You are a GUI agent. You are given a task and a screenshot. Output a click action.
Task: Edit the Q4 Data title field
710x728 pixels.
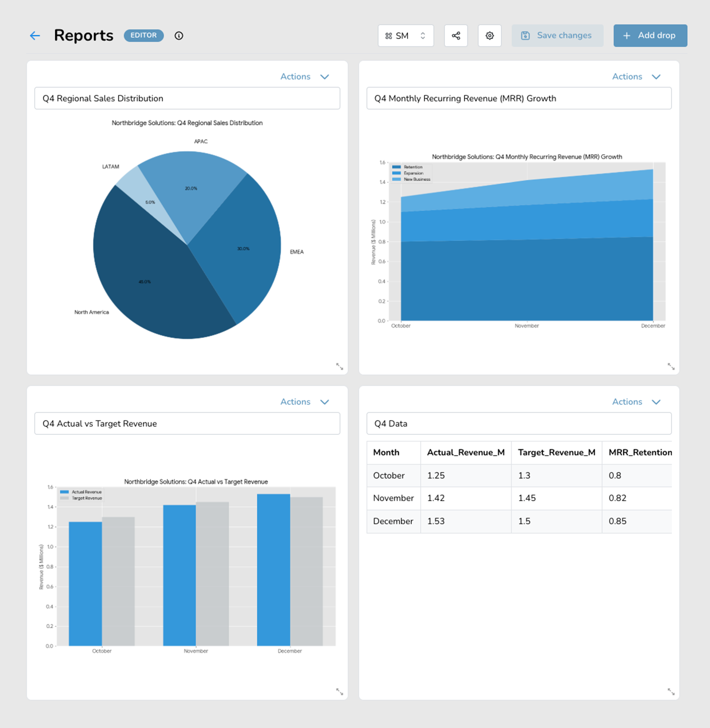519,424
